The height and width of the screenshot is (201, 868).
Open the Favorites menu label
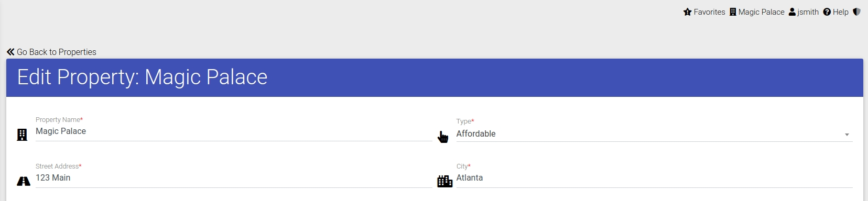coord(709,12)
